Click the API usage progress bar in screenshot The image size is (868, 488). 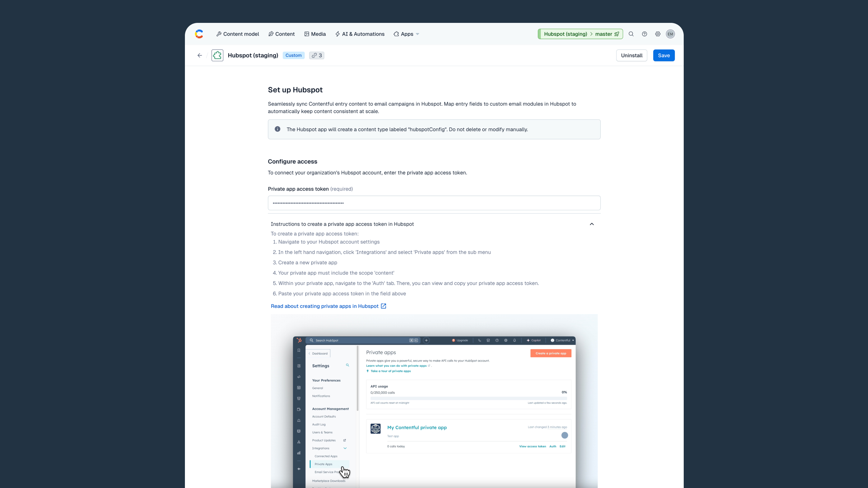(468, 398)
